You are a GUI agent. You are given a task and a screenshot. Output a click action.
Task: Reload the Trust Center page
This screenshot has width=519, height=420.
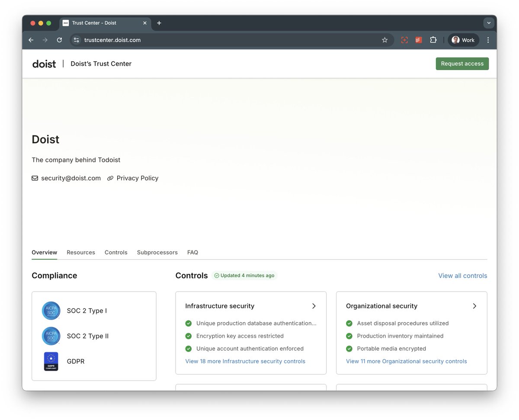[x=59, y=40]
